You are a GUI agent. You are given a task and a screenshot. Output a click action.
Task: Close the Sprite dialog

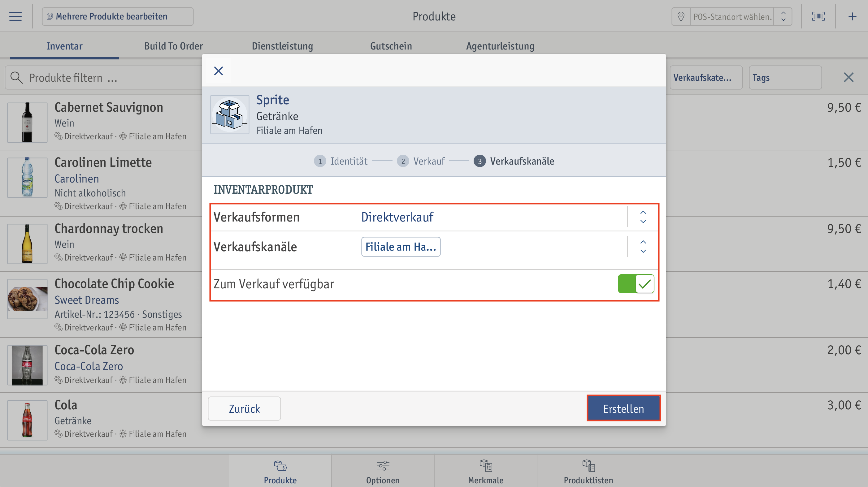tap(218, 71)
